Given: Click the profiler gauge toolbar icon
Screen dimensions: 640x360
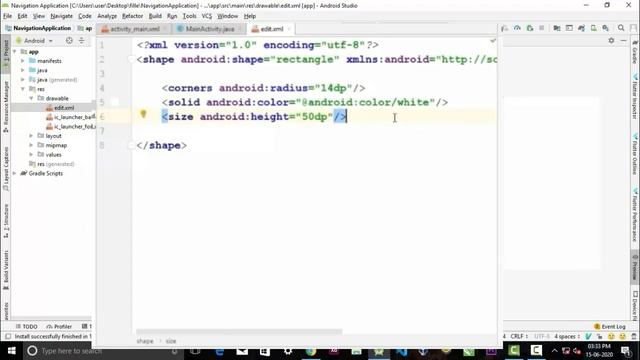Looking at the screenshot, I should 517,28.
